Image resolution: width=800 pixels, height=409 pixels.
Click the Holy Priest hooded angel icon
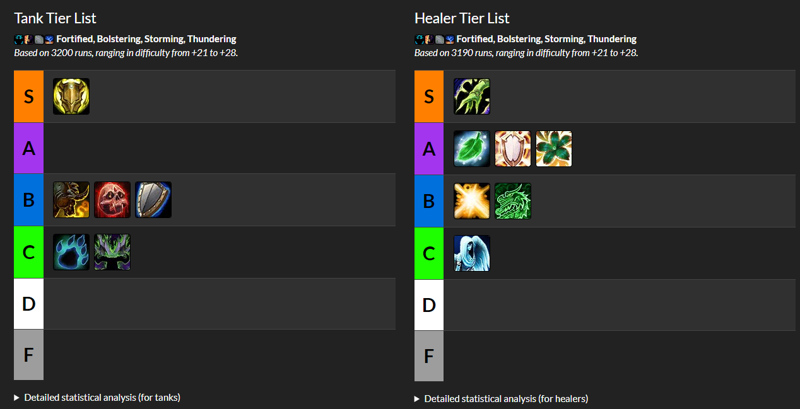coord(472,253)
